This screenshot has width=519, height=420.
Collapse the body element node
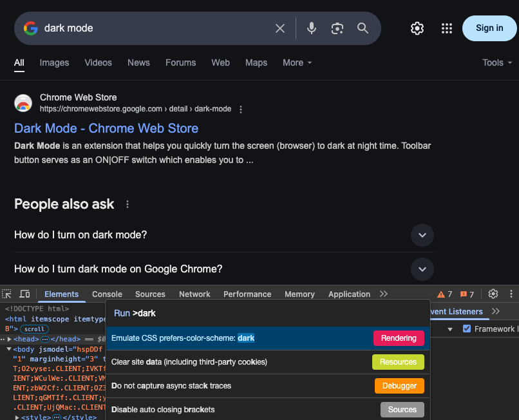(9, 349)
